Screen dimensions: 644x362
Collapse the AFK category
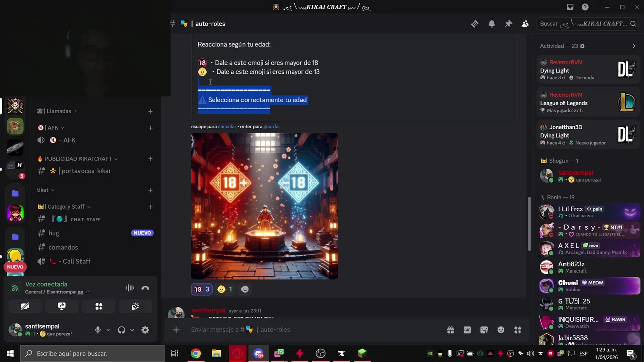tap(51, 128)
